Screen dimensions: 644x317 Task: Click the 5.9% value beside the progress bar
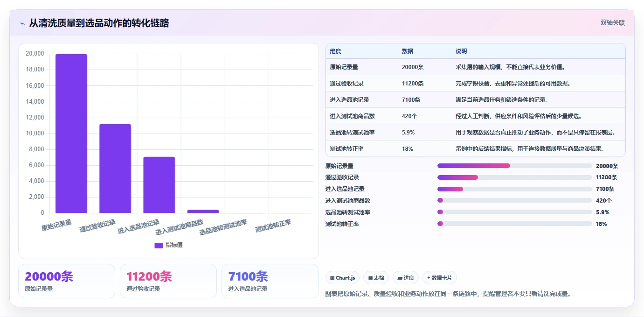[602, 212]
